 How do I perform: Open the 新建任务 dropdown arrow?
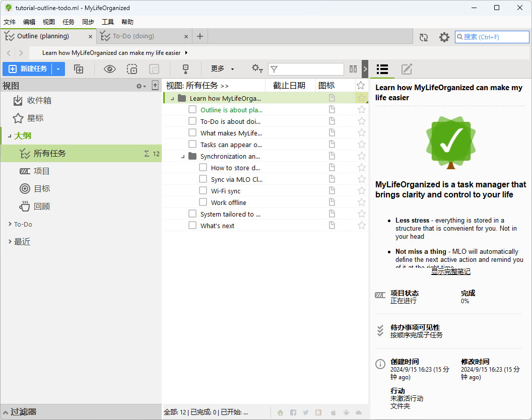(x=58, y=69)
